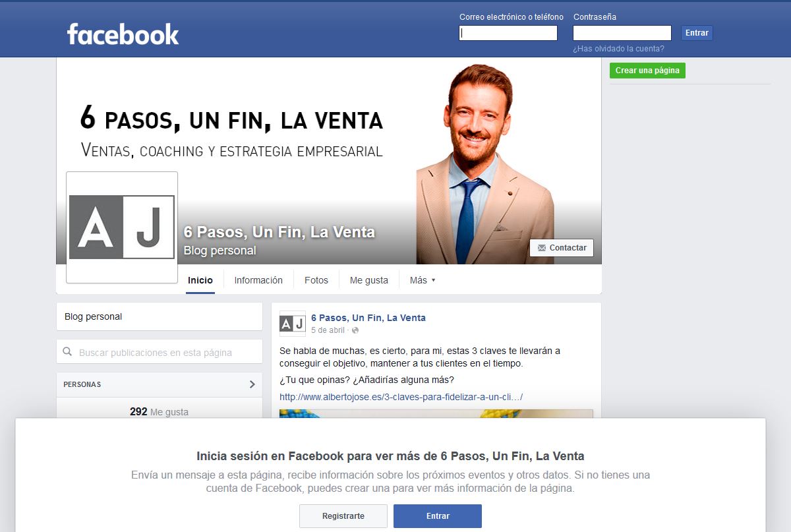This screenshot has height=532, width=791.
Task: Open the 5 de abril post timestamp
Action: point(328,330)
